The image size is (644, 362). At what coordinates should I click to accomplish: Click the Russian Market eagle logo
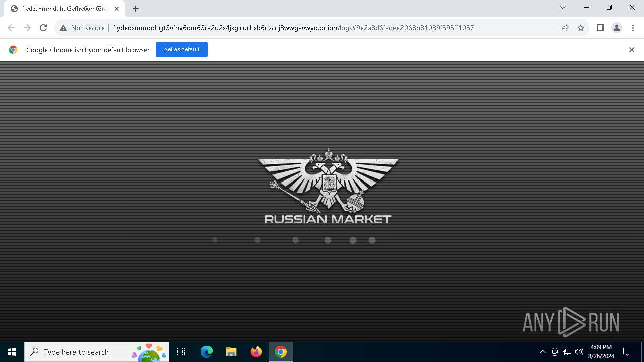[328, 180]
